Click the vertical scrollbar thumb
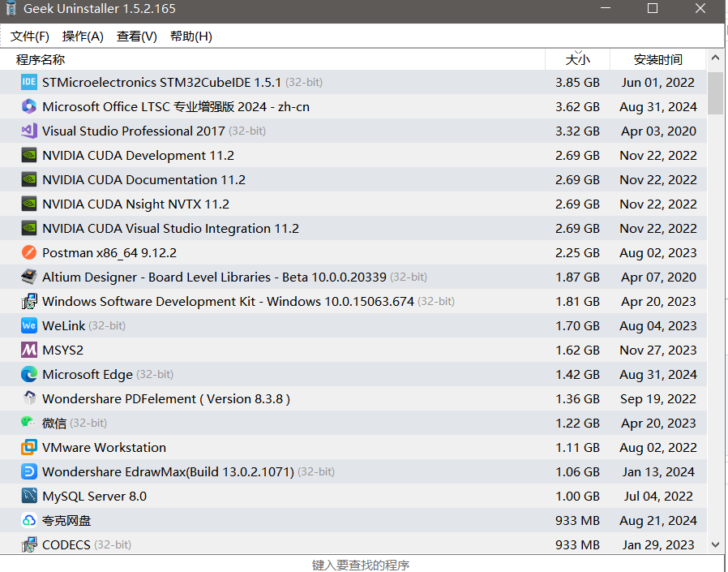The width and height of the screenshot is (728, 572). [715, 93]
